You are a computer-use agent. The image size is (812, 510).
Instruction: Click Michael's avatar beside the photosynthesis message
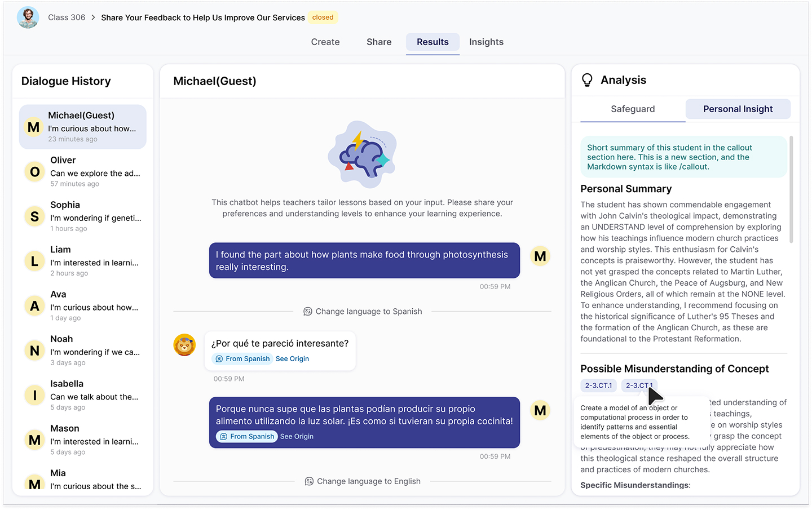[x=540, y=256]
